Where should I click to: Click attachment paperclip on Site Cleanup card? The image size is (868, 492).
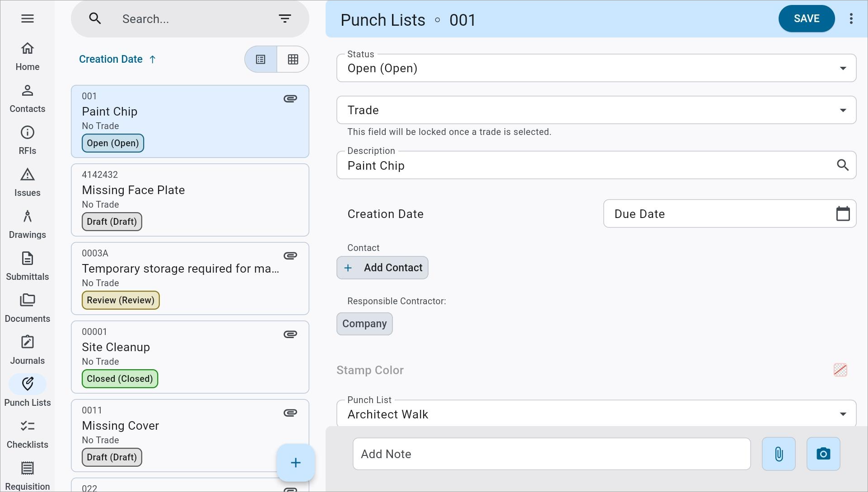click(290, 334)
